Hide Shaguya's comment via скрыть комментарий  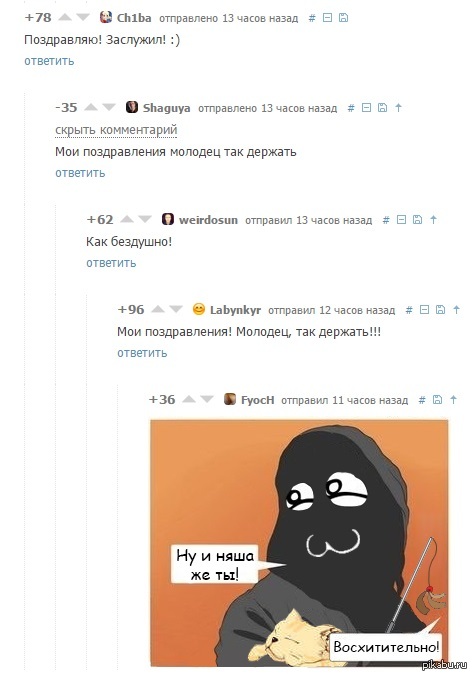pos(116,130)
